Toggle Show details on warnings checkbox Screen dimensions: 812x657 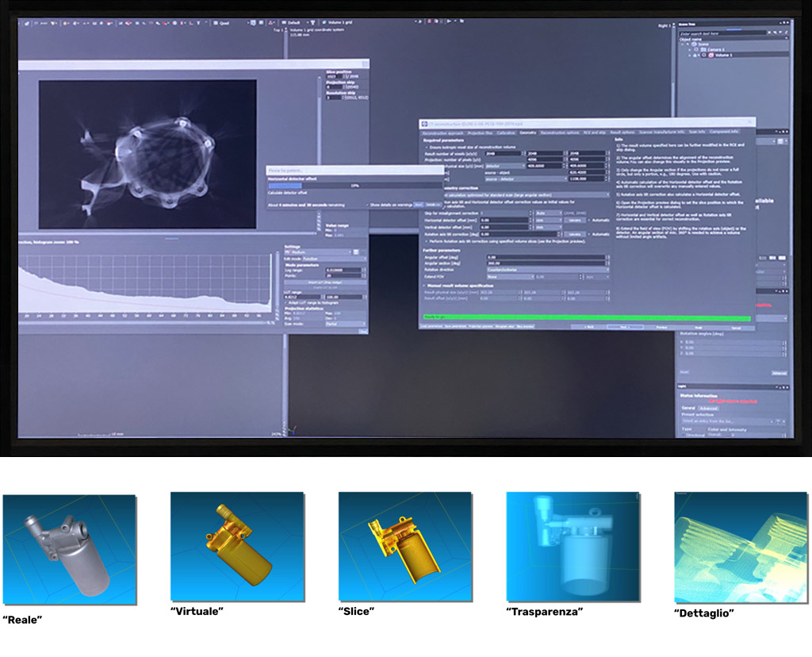click(367, 205)
